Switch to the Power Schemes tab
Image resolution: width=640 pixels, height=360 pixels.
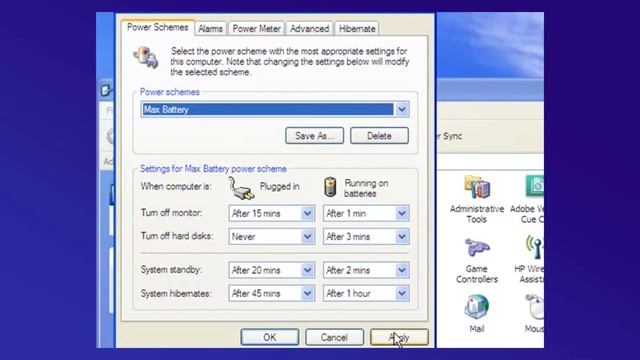pos(158,27)
